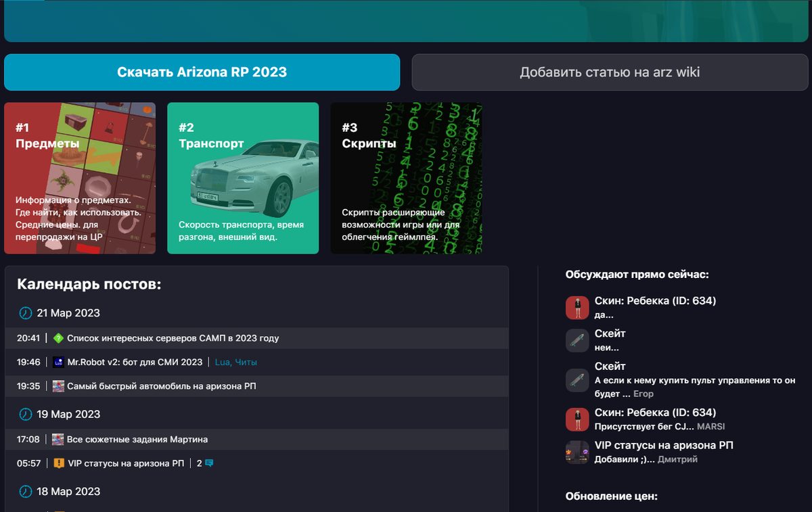The height and width of the screenshot is (512, 812).
Task: Click first Ребекка skin avatar with 'да...' comment
Action: click(x=577, y=308)
